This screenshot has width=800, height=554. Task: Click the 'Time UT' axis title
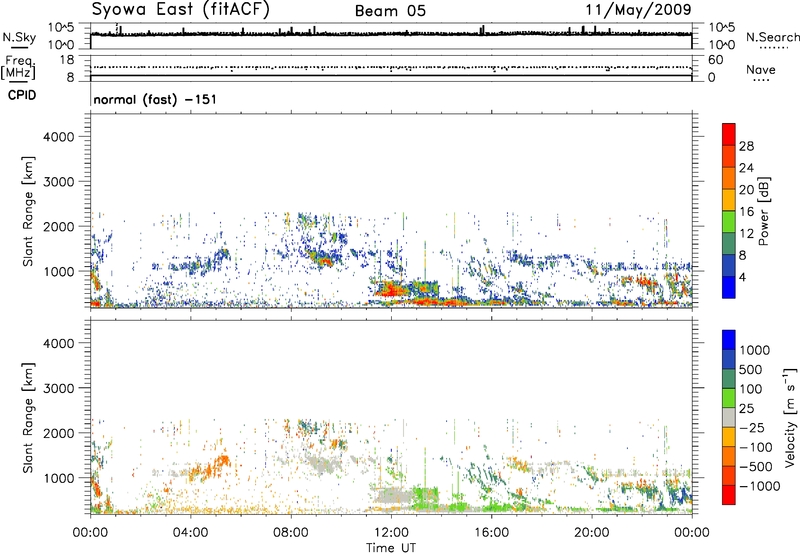(x=391, y=548)
